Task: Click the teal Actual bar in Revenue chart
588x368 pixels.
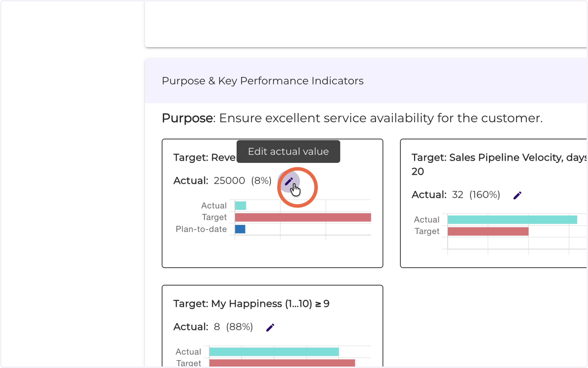Action: [241, 206]
